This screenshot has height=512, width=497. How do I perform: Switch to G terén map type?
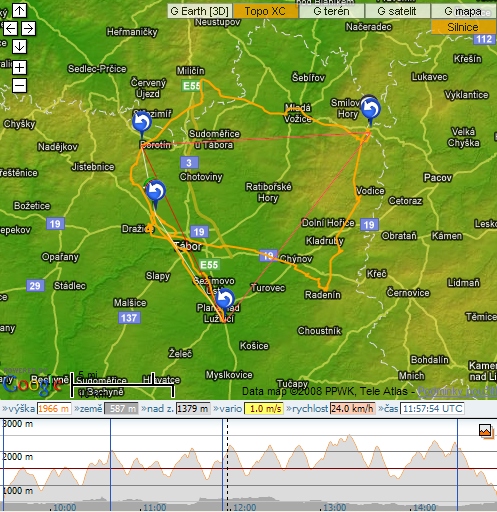pos(331,11)
